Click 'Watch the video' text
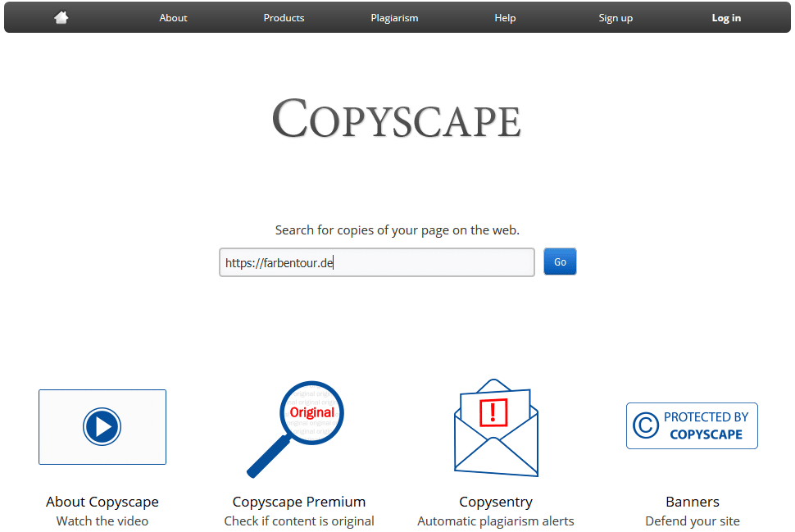This screenshot has height=532, width=795. [102, 521]
